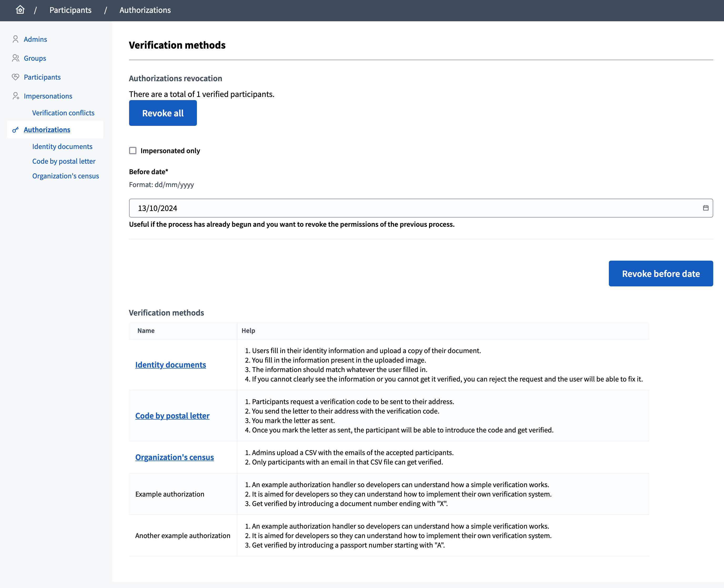Click the Participants heart icon
This screenshot has height=588, width=724.
click(x=15, y=77)
